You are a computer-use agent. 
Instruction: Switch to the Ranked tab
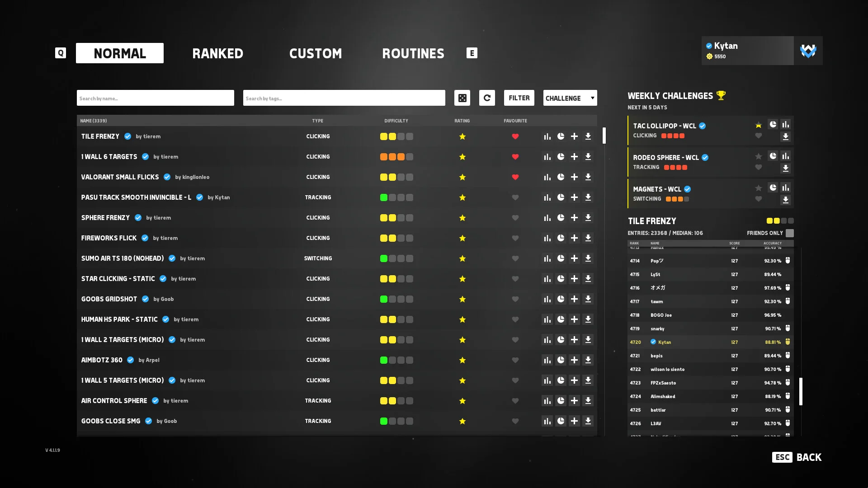point(217,53)
